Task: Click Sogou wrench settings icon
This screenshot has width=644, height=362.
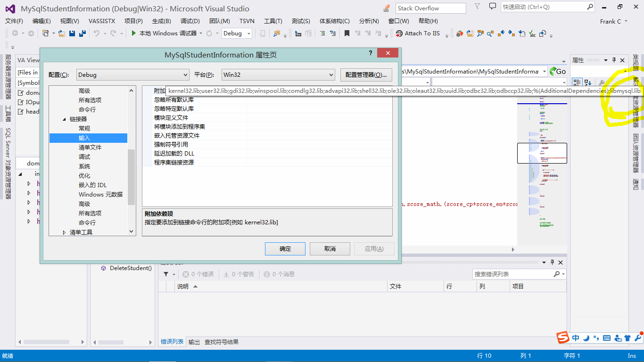Action: 638,338
